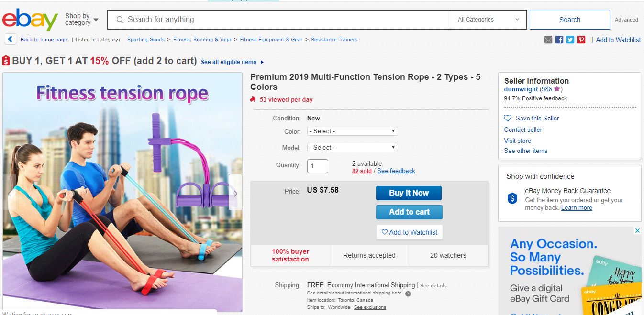Image resolution: width=644 pixels, height=315 pixels.
Task: Close the gift card ad
Action: click(637, 231)
